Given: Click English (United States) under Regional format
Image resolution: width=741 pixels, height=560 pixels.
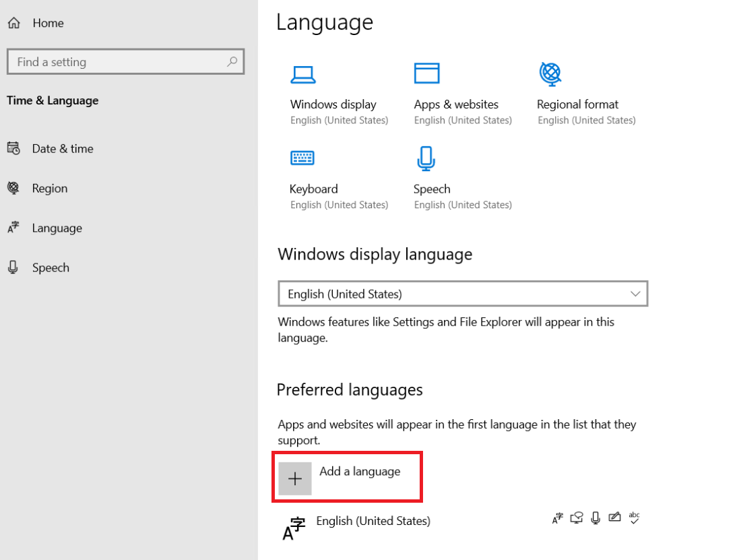Looking at the screenshot, I should coord(587,121).
